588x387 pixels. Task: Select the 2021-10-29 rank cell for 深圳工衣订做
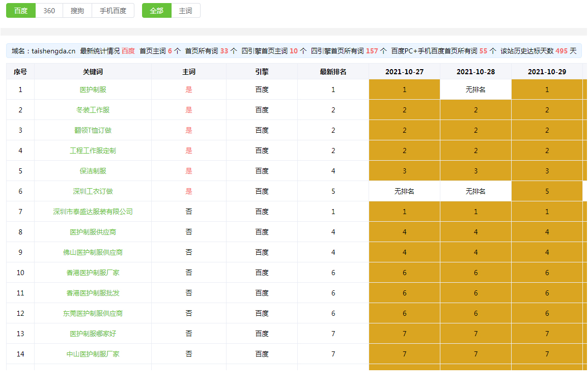click(547, 191)
